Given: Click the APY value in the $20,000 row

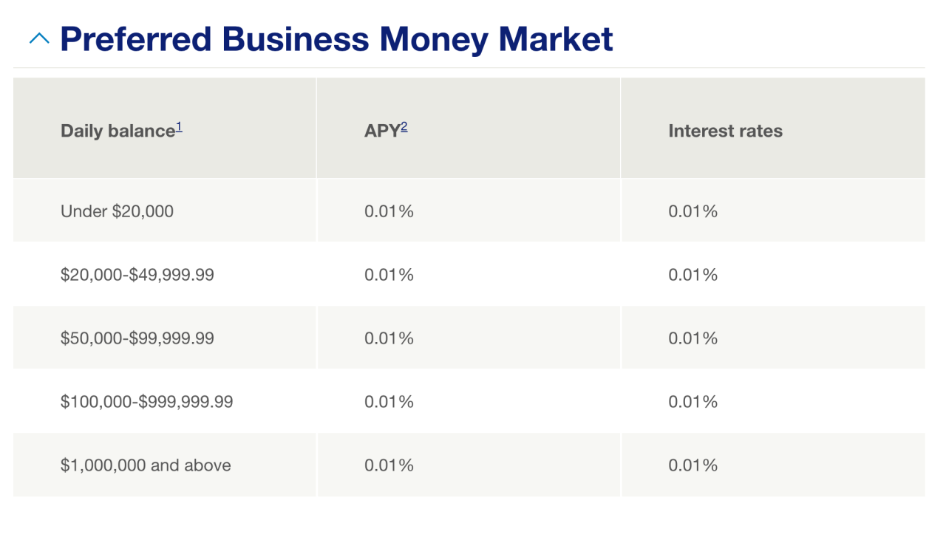Looking at the screenshot, I should click(x=388, y=274).
